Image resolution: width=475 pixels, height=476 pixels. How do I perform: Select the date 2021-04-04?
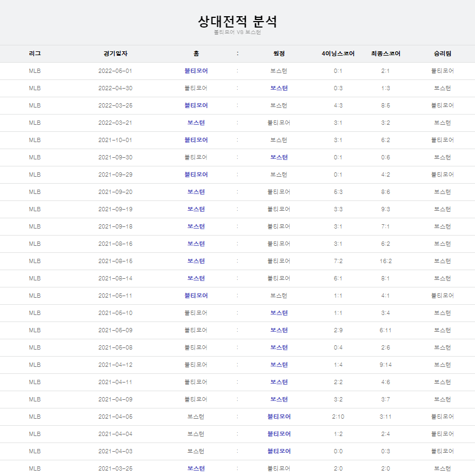116,434
